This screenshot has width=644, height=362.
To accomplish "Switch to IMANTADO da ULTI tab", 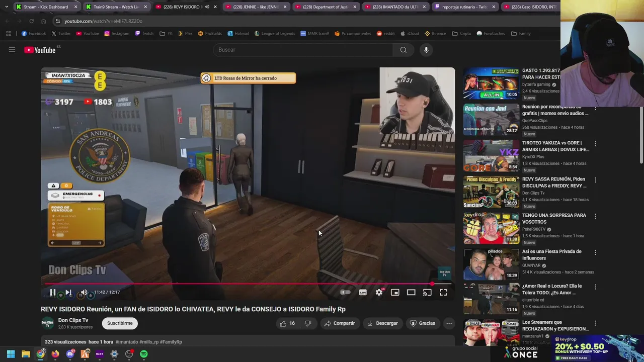I will click(x=395, y=7).
